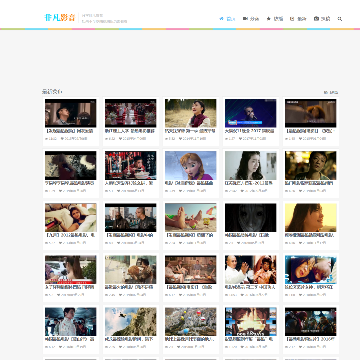Open the Frozen Anna cartoon video thumbnail

[x=191, y=165]
